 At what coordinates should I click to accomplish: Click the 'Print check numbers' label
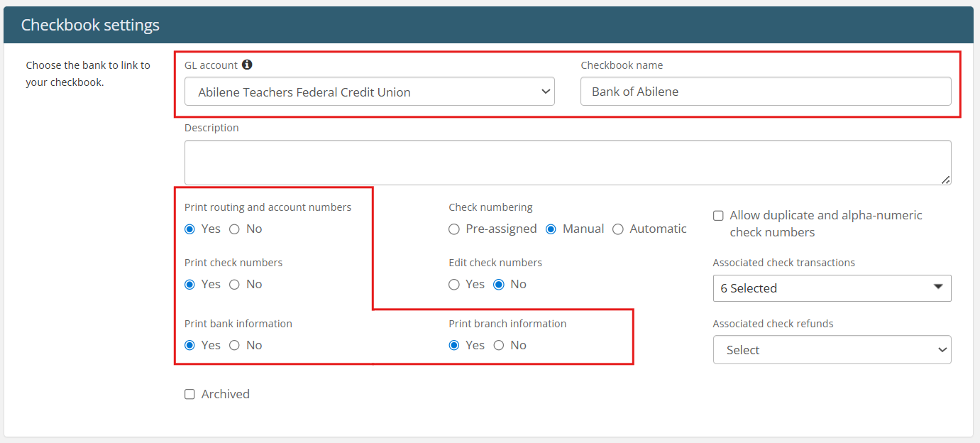point(233,263)
